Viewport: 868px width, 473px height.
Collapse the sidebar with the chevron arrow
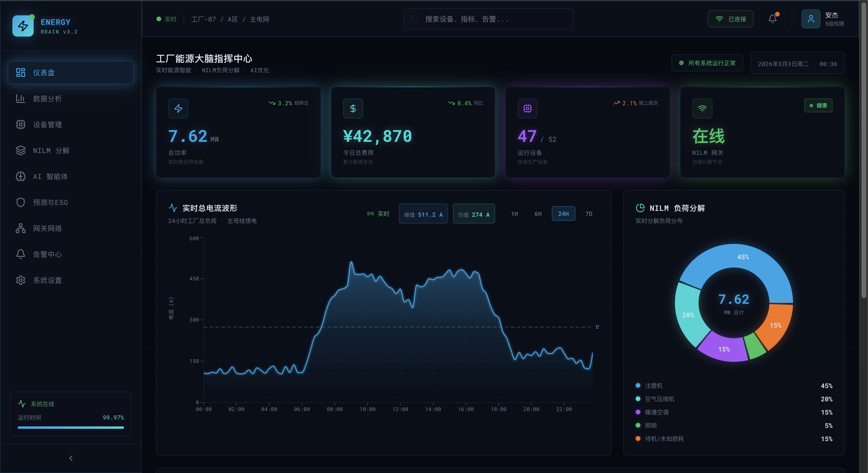click(x=71, y=458)
